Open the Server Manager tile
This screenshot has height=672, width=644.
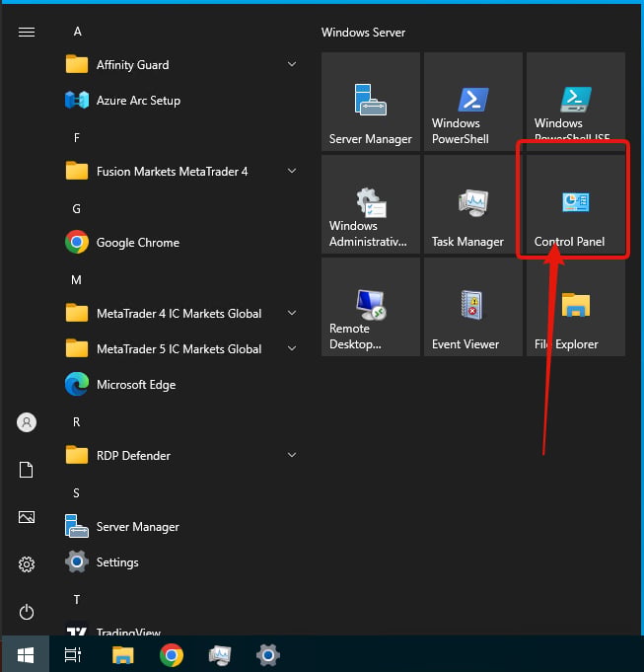click(x=371, y=102)
